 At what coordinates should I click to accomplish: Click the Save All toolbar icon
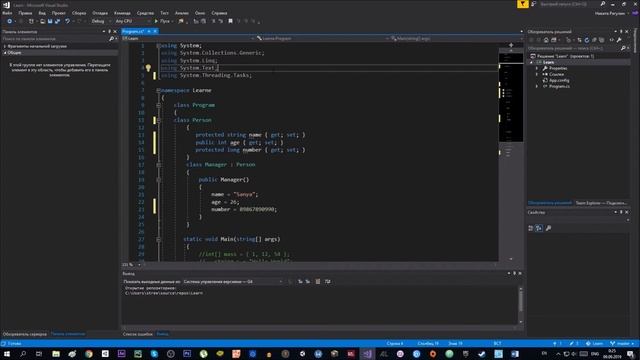tap(58, 21)
